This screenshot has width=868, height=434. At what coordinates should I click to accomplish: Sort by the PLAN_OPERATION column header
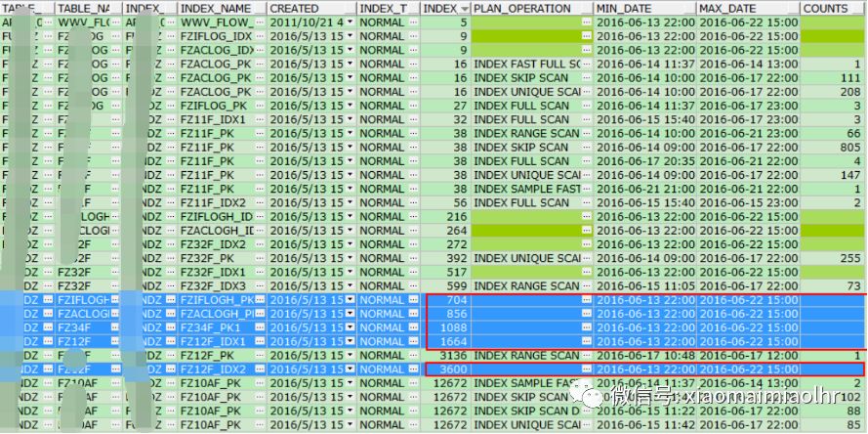(x=532, y=9)
